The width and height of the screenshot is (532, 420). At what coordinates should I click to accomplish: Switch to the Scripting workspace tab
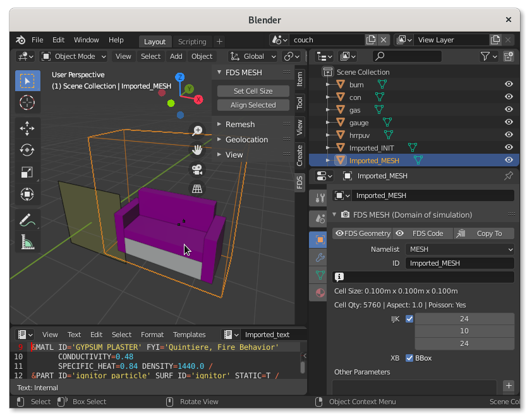(192, 42)
